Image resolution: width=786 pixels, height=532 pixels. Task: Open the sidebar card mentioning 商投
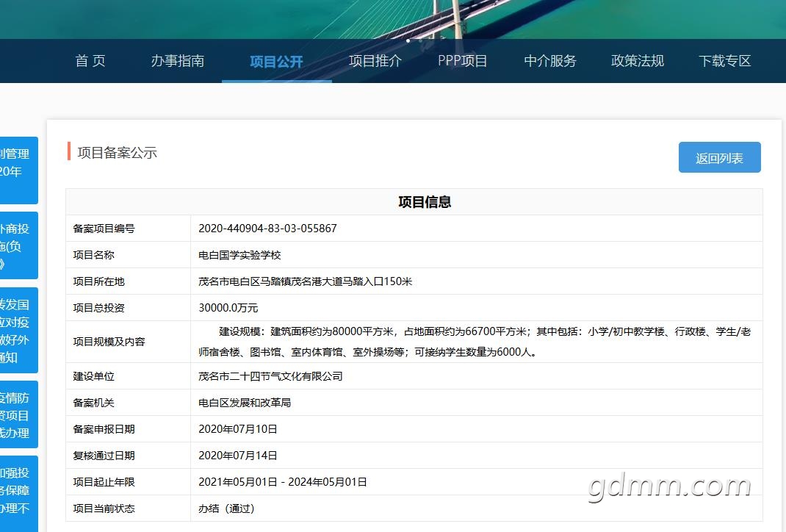18,245
